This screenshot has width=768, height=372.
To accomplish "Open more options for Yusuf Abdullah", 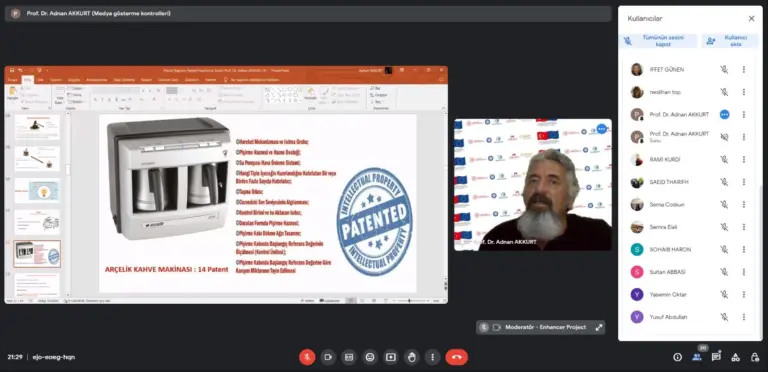I will click(744, 317).
